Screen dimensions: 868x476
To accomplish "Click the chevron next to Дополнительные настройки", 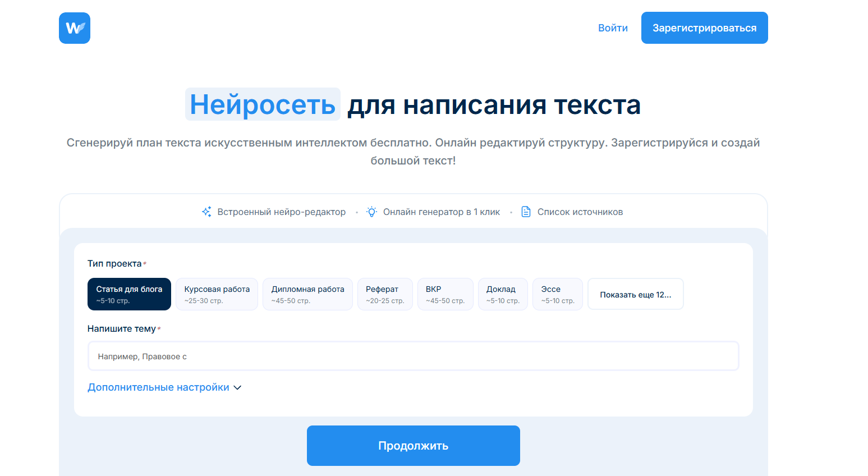I will [237, 388].
